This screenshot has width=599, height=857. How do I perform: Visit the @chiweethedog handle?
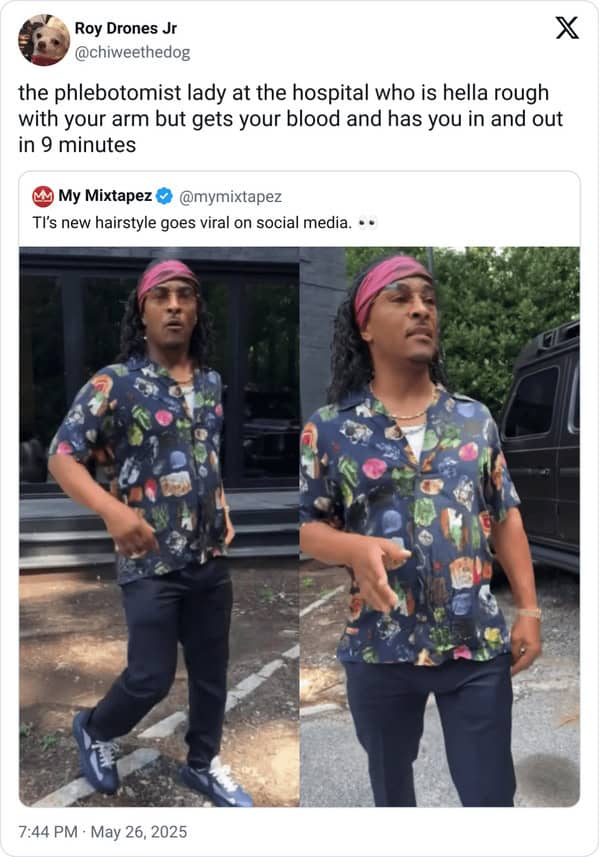(132, 52)
